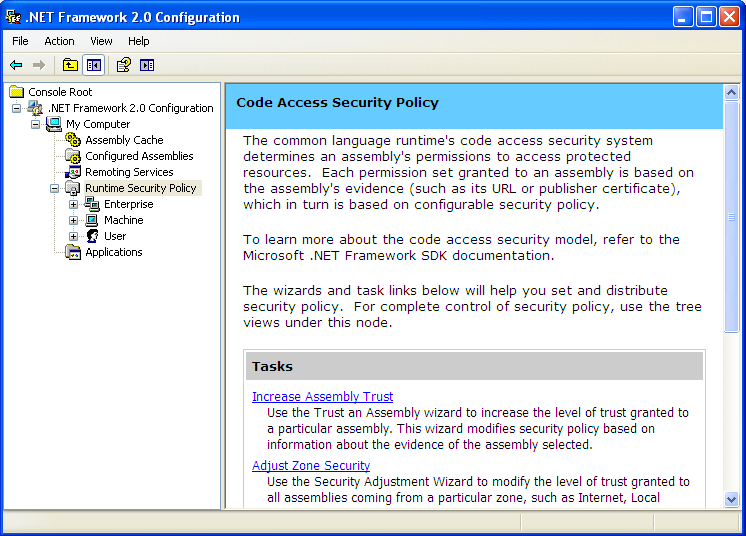Click the Remoting Services icon
The height and width of the screenshot is (536, 746).
coord(73,172)
